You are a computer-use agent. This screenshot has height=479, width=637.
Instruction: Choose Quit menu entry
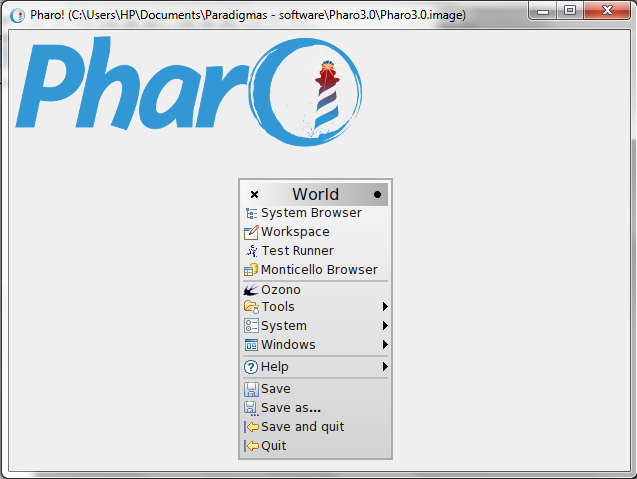click(x=315, y=446)
